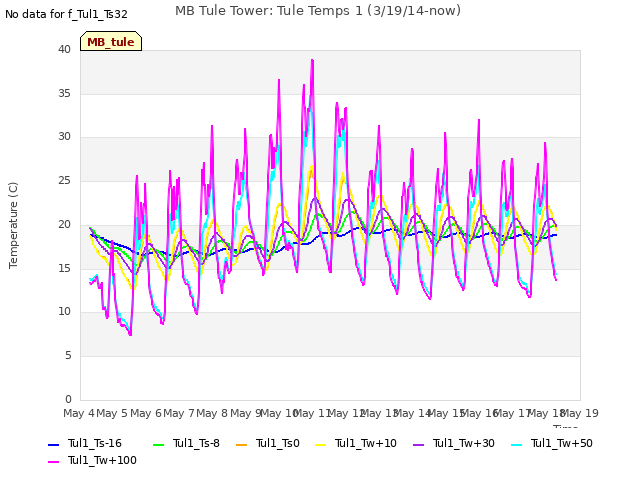Image resolution: width=640 pixels, height=480 pixels.
Task: Click the blue Tul1_Ts-16 legend swatch
Action: click(54, 444)
